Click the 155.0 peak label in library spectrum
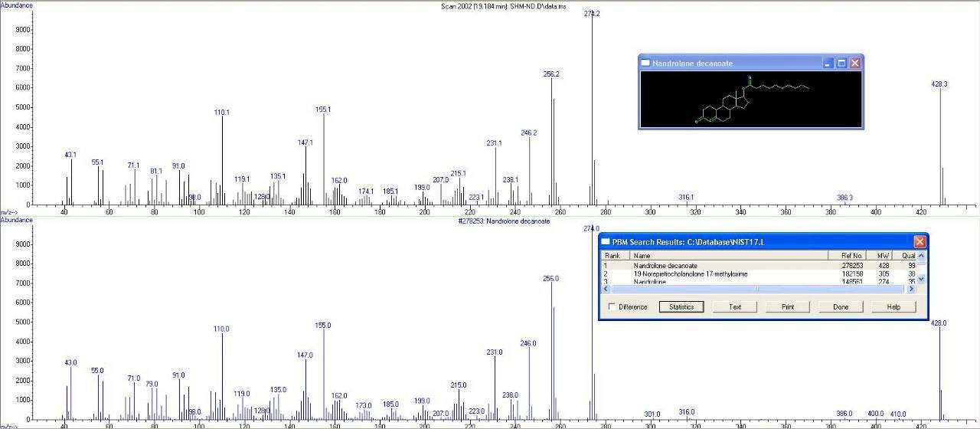 [x=323, y=326]
